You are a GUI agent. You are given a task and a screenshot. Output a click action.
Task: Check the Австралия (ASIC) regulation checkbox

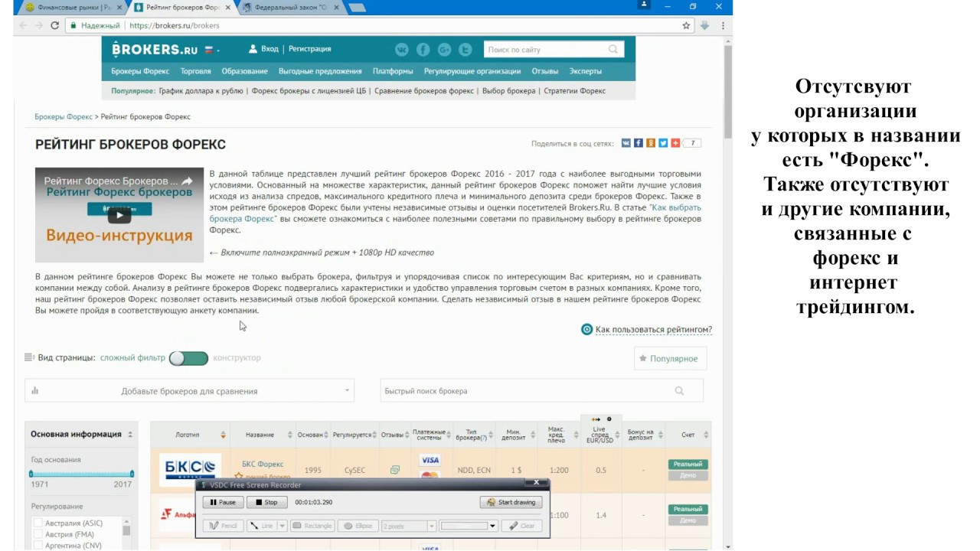(38, 523)
